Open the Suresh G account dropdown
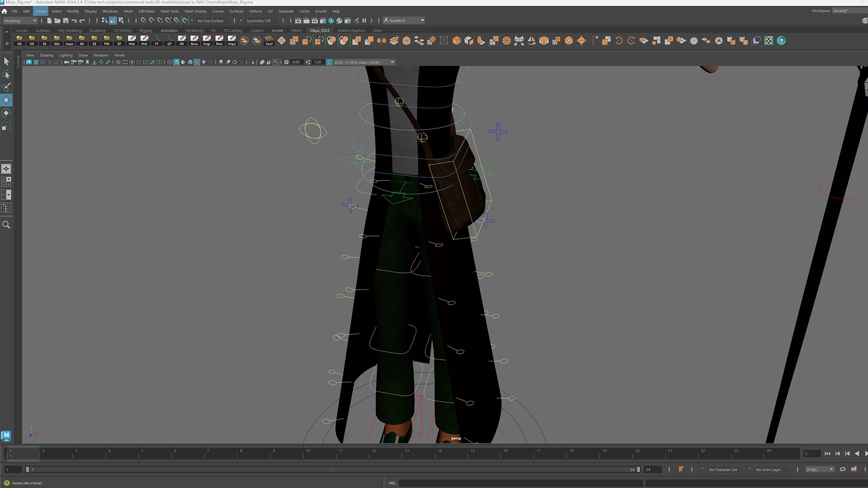 404,20
